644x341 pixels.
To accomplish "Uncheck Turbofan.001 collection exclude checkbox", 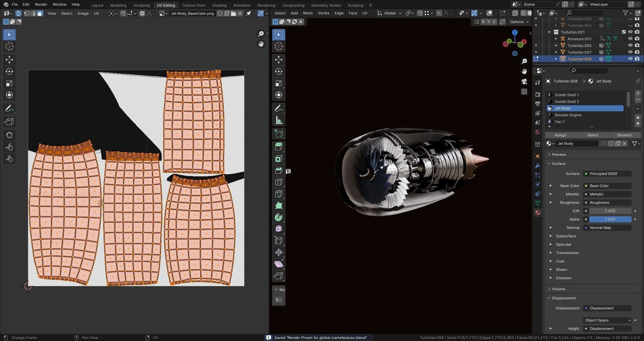I will [x=624, y=32].
